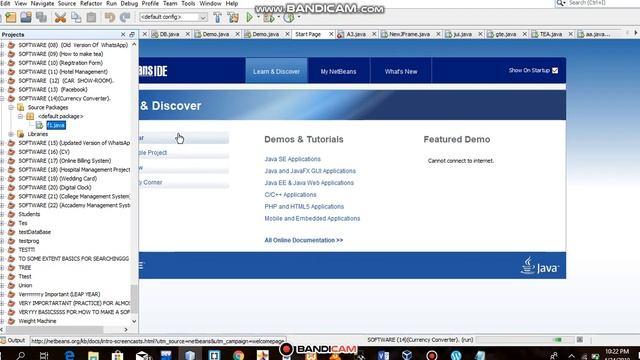
Task: Expand SOFTWARE (20) Digital Clock project
Action: point(2,187)
